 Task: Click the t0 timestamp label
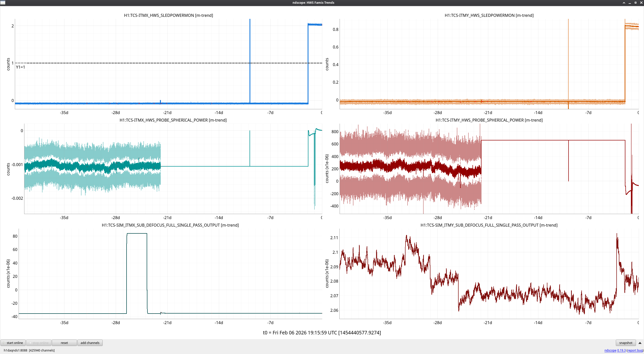(322, 333)
